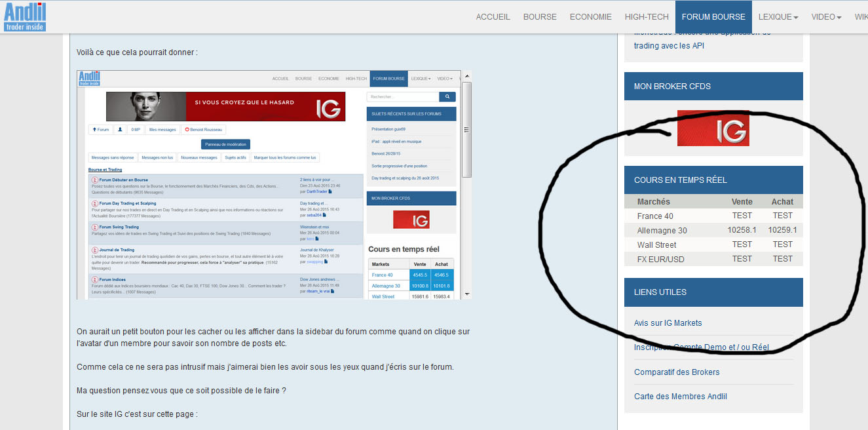The image size is (868, 430).
Task: Expand the VIDEO dropdown menu
Action: pos(826,17)
